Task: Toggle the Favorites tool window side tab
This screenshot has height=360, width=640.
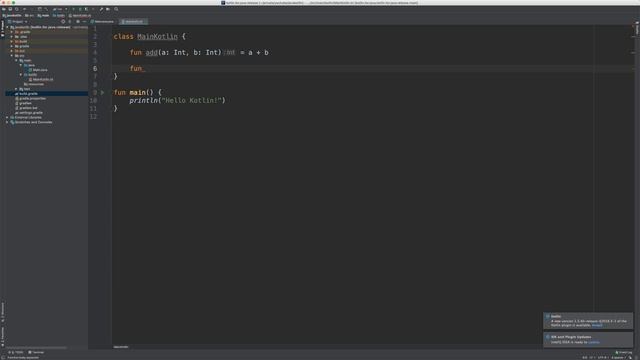Action: pyautogui.click(x=2, y=336)
